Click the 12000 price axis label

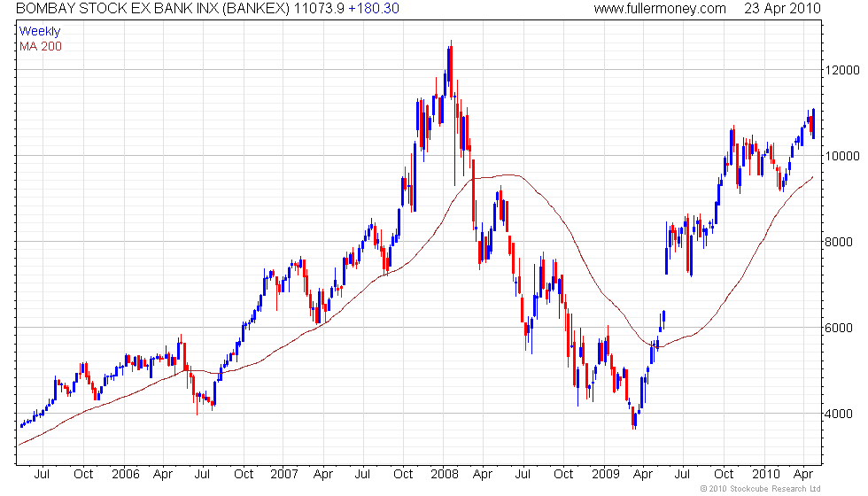[x=842, y=70]
